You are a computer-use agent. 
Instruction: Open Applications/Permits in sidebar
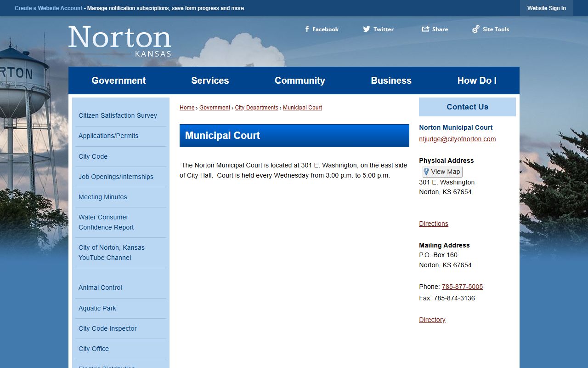[108, 136]
